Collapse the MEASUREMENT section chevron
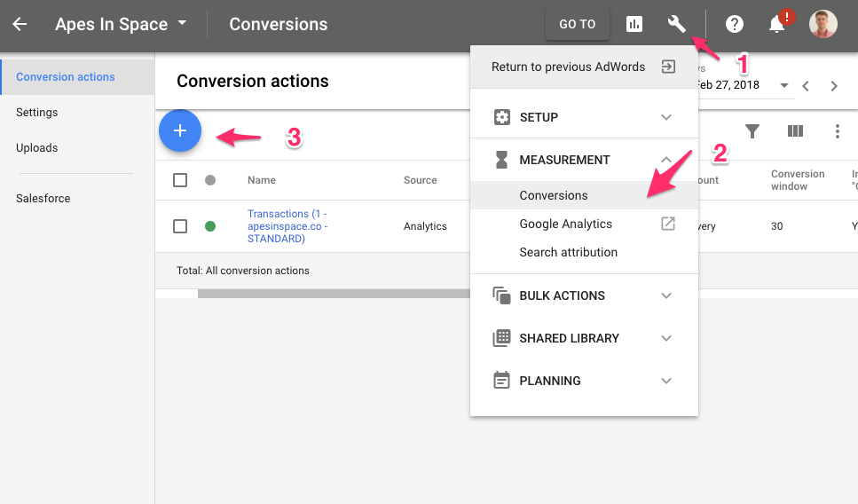The image size is (858, 504). (x=666, y=160)
